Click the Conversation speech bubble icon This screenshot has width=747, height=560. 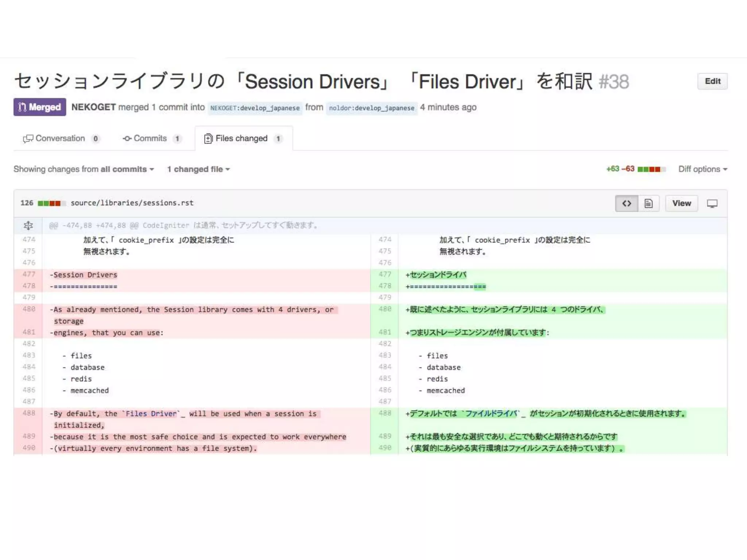pyautogui.click(x=28, y=139)
